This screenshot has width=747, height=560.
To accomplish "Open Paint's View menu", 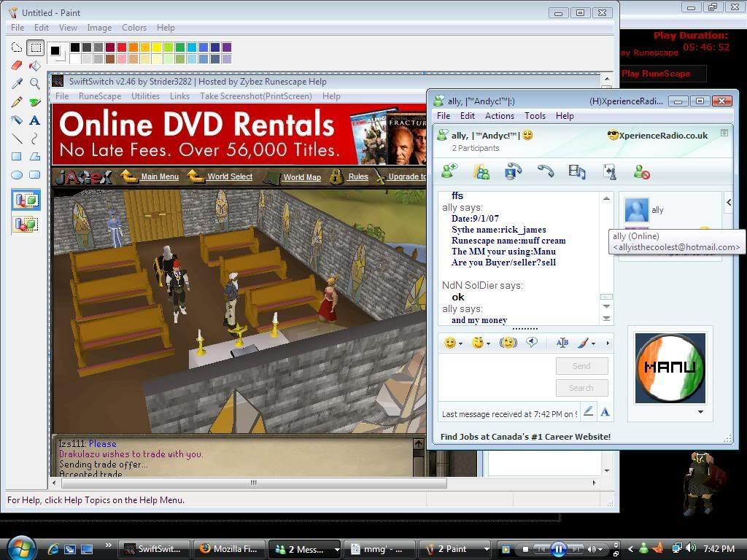I will point(68,28).
